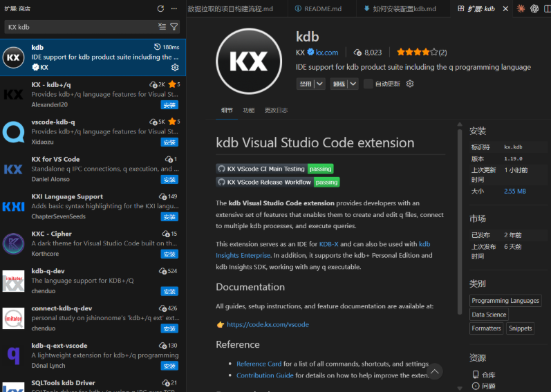Open the extension search filter
Screen dimensions: 551x392
[174, 27]
